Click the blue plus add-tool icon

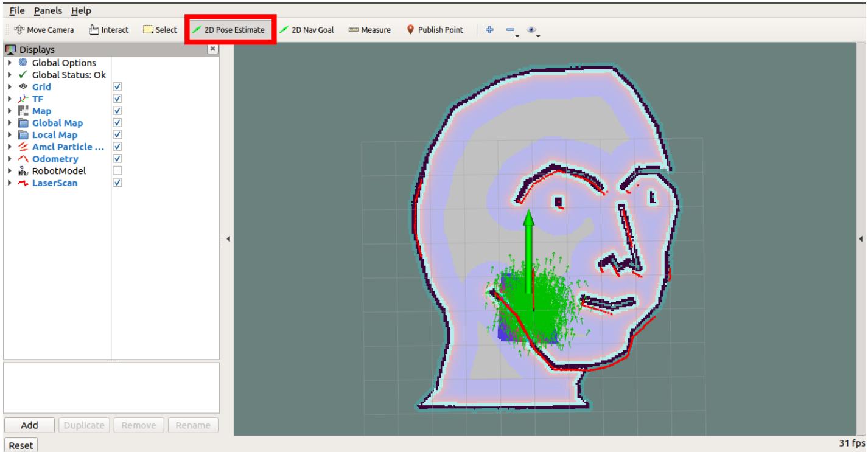point(490,30)
